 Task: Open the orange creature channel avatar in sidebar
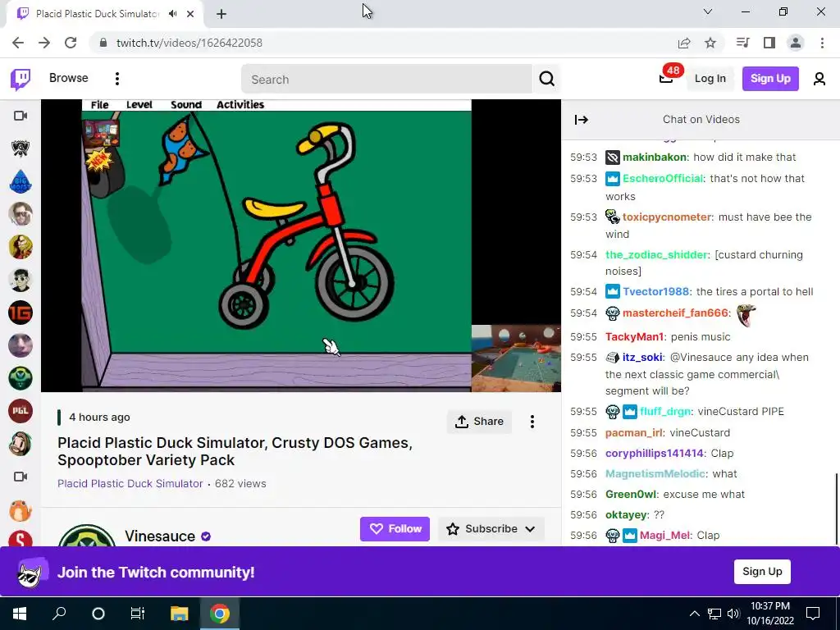21,509
